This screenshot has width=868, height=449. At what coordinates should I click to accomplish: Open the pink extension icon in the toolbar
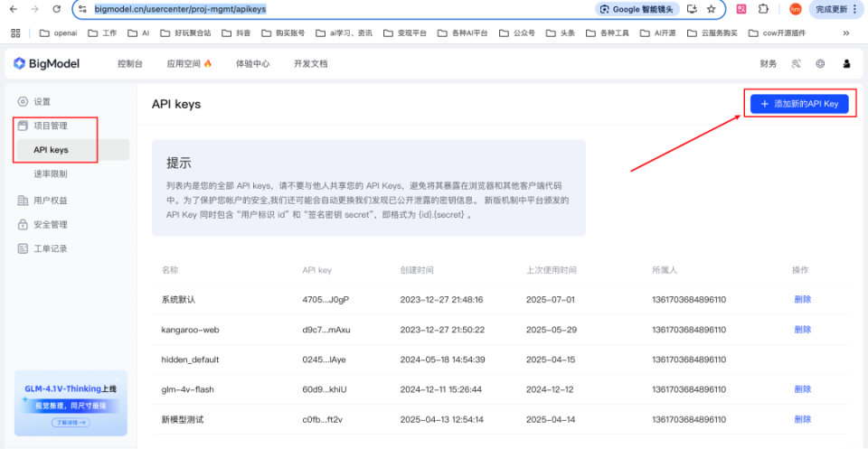click(x=741, y=9)
